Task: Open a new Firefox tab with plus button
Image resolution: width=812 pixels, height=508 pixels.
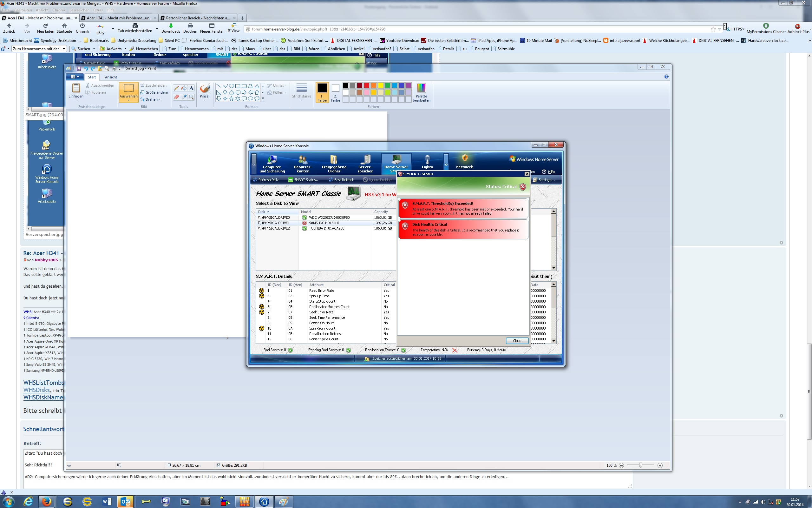Action: click(242, 18)
